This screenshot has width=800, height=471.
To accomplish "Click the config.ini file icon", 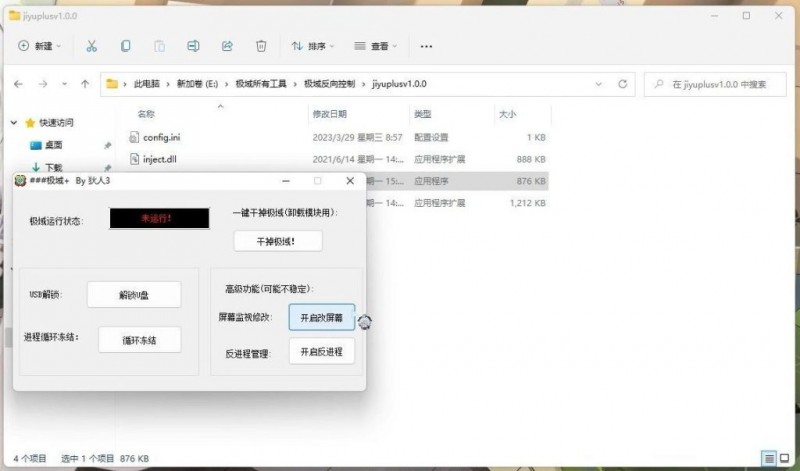I will pyautogui.click(x=134, y=137).
